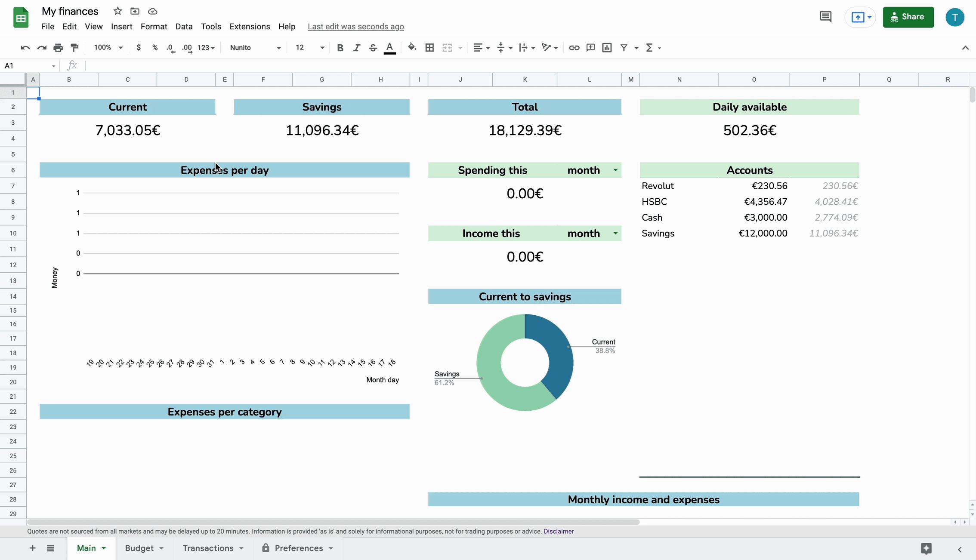This screenshot has height=560, width=976.
Task: Open comment history icon
Action: point(825,17)
